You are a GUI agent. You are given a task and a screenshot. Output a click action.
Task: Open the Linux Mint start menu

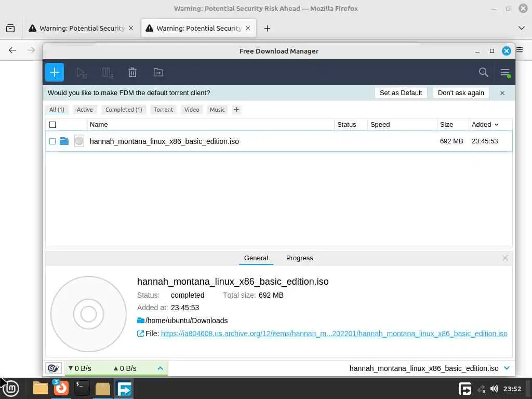pyautogui.click(x=10, y=389)
